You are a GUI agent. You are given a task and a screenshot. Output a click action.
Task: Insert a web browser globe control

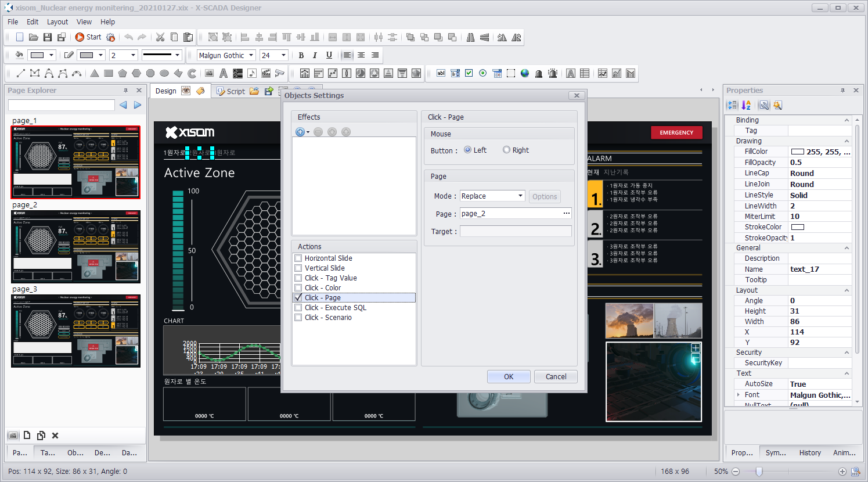tap(525, 73)
